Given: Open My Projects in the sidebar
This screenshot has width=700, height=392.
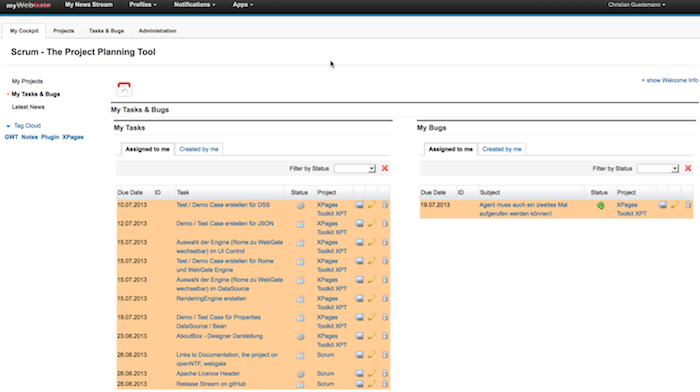Looking at the screenshot, I should point(27,81).
